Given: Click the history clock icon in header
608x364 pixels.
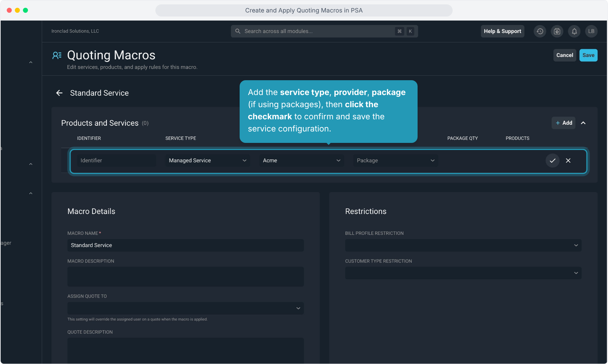Looking at the screenshot, I should pyautogui.click(x=540, y=31).
